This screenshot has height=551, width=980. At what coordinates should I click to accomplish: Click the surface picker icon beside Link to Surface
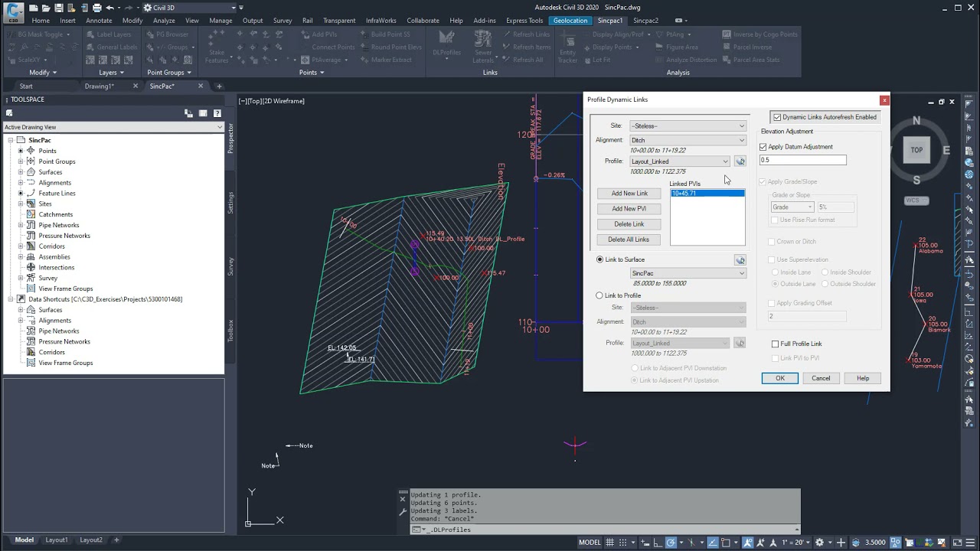click(740, 260)
